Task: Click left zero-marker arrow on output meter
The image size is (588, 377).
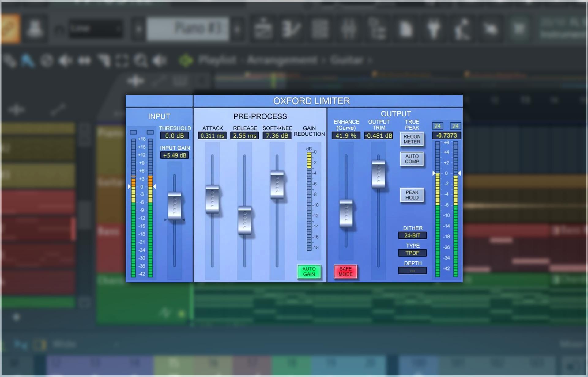Action: pyautogui.click(x=434, y=173)
